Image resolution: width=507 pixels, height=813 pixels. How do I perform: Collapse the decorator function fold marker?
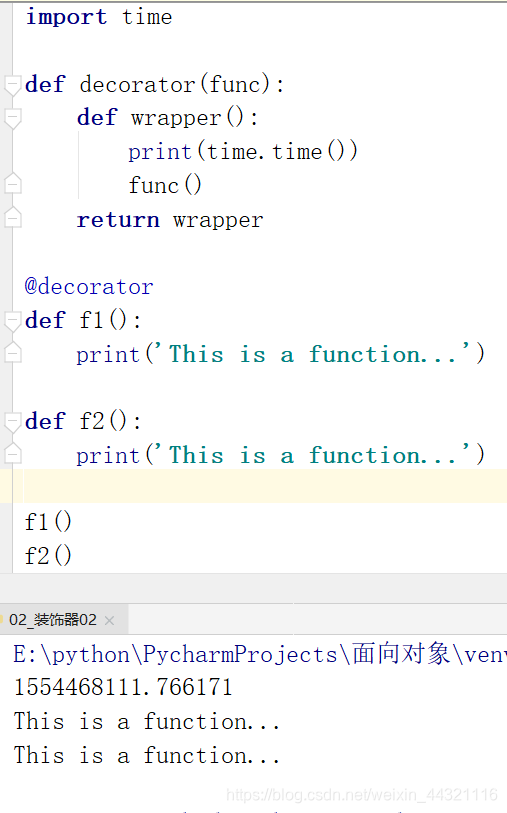(x=12, y=85)
